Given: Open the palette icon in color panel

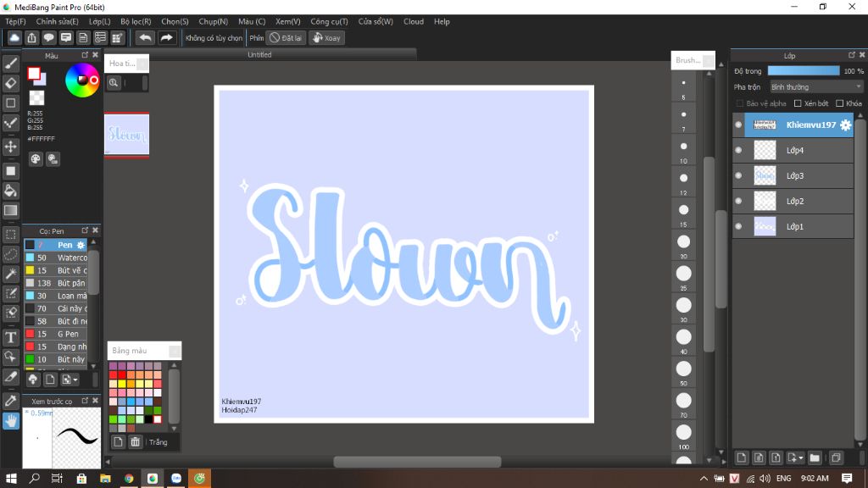Looking at the screenshot, I should click(x=36, y=159).
